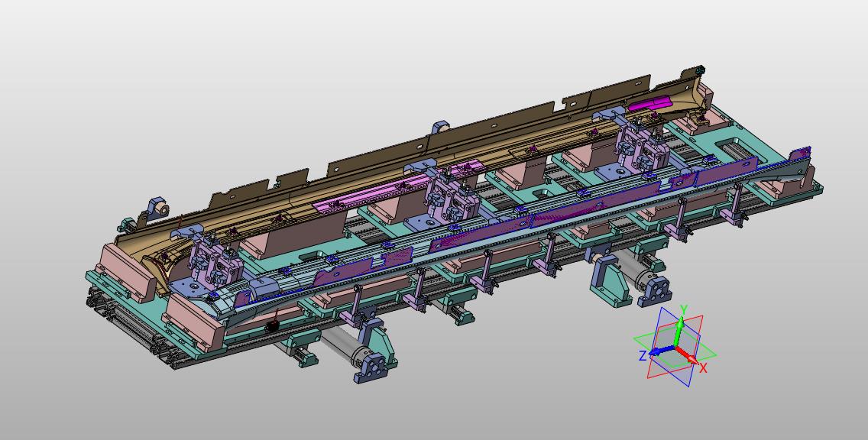Click the 'Z' label on the axis triad
Screen dimensions: 868x440
[643, 356]
